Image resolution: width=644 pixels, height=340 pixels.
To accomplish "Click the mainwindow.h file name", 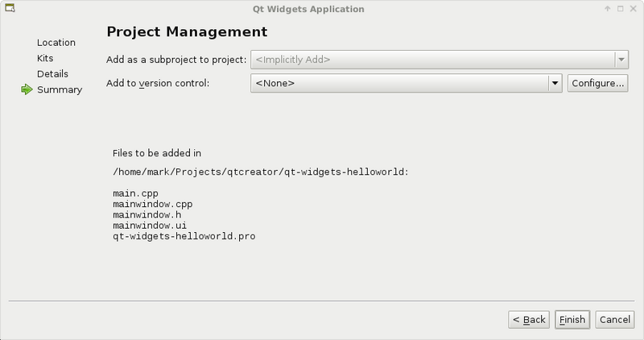I will coord(147,214).
